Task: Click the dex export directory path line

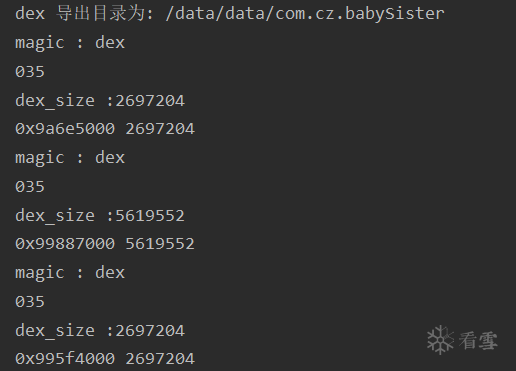Action: pos(230,14)
